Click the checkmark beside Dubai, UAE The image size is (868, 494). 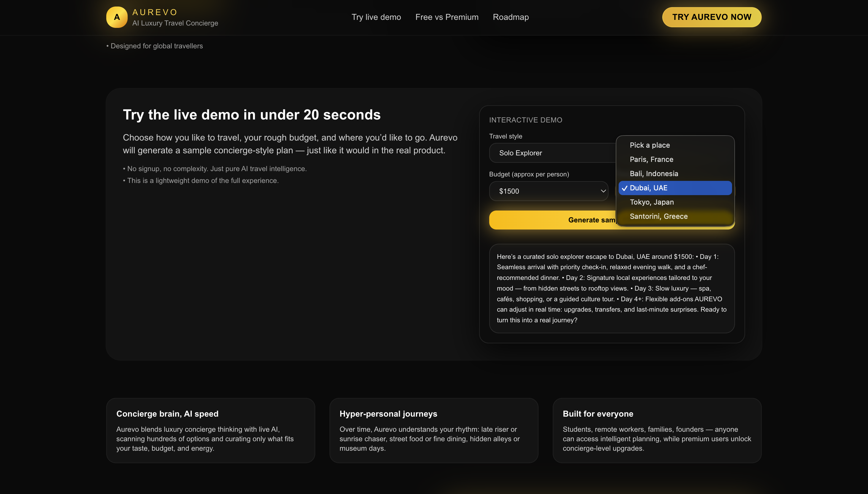(624, 188)
